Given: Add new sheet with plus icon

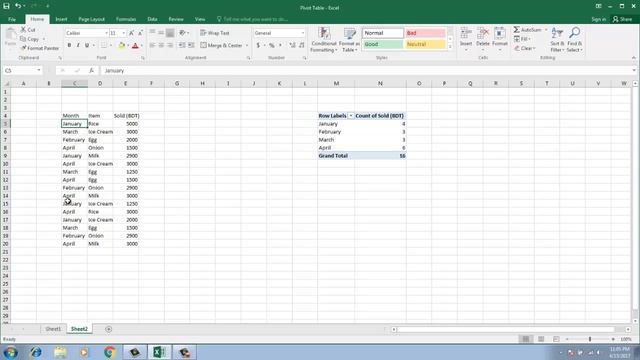Looking at the screenshot, I should 109,329.
